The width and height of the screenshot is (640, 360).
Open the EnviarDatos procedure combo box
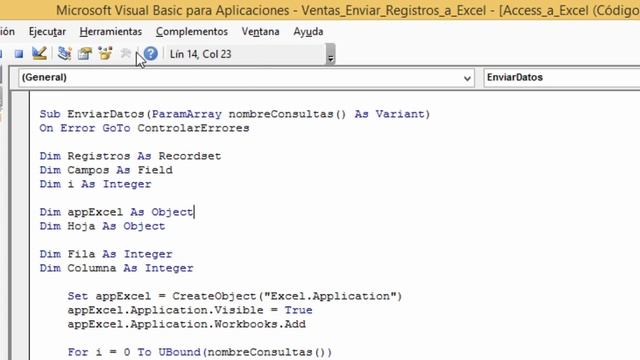tap(562, 78)
